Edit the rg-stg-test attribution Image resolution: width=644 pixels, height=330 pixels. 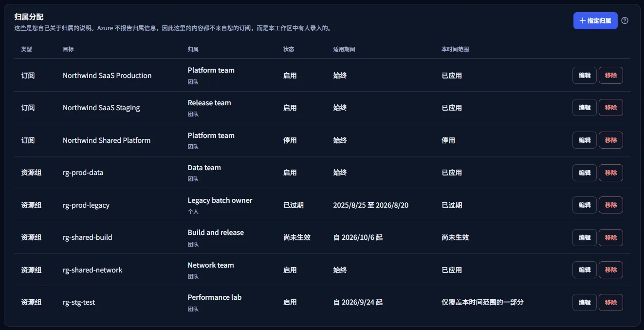pyautogui.click(x=585, y=302)
